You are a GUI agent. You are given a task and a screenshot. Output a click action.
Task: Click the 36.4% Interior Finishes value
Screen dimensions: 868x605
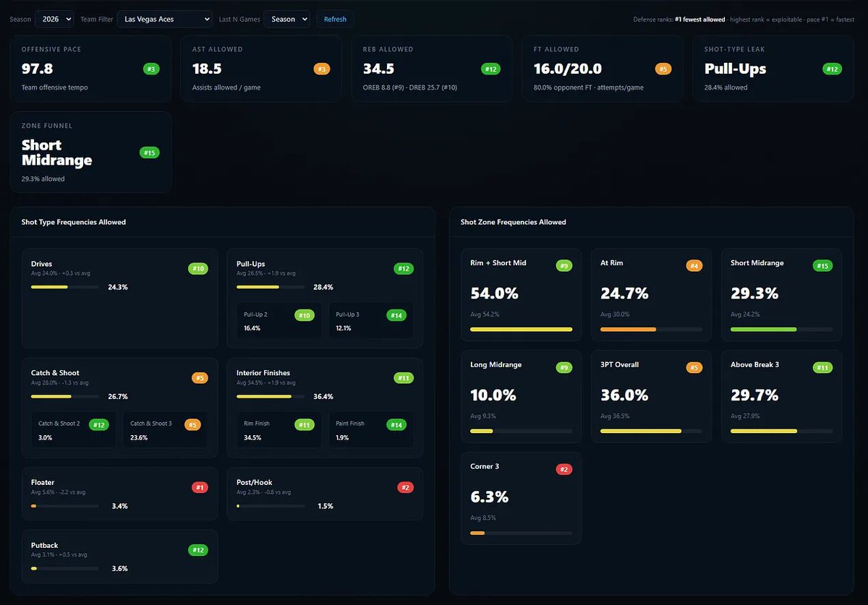pos(323,397)
